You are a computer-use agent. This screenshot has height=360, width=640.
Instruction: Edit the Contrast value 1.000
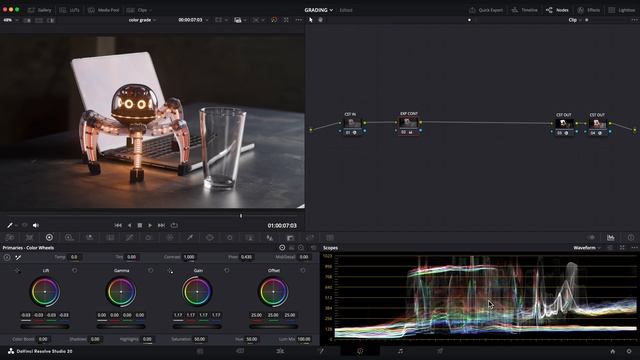189,257
